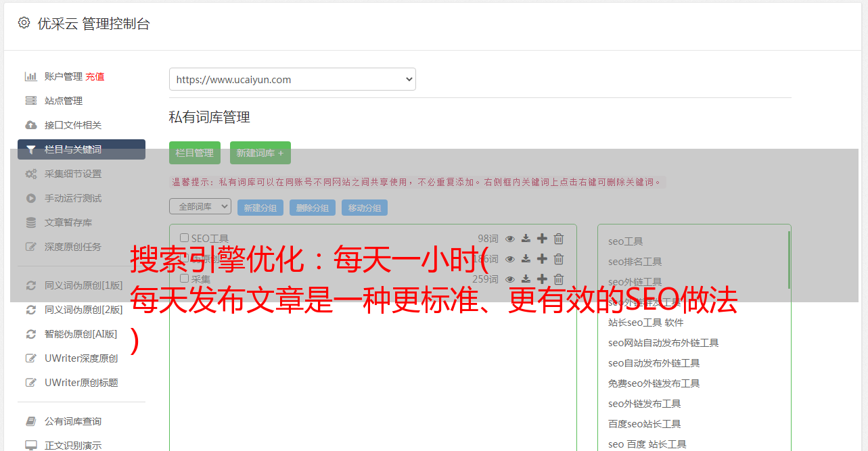Click the eye icon in the 采集 row
The image size is (868, 451).
[510, 279]
